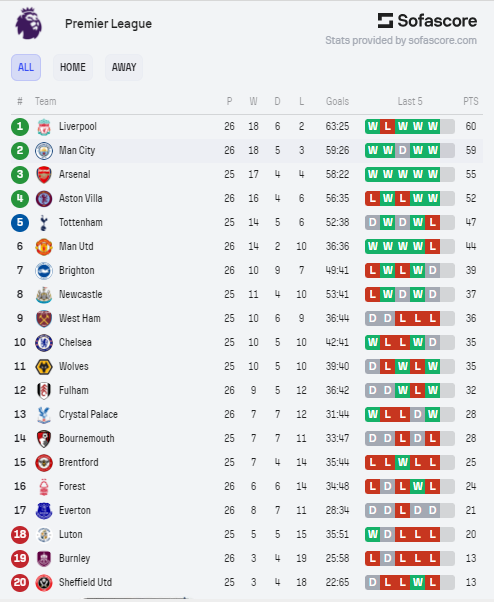
Task: Click Man Utd's last-five form bar
Action: pos(410,246)
